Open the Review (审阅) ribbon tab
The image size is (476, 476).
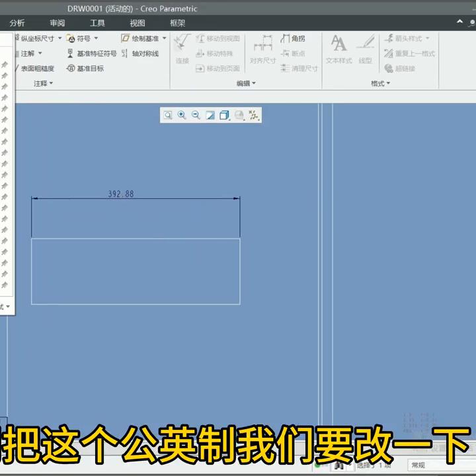coord(58,23)
